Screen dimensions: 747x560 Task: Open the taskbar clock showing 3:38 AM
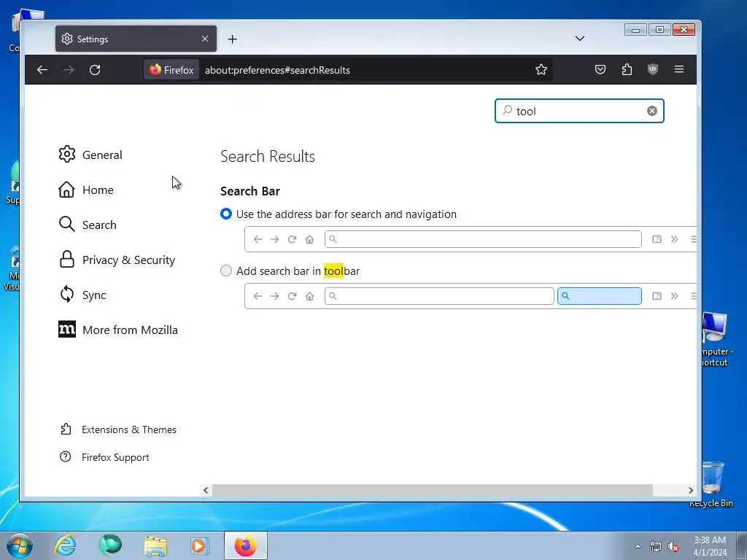click(710, 546)
